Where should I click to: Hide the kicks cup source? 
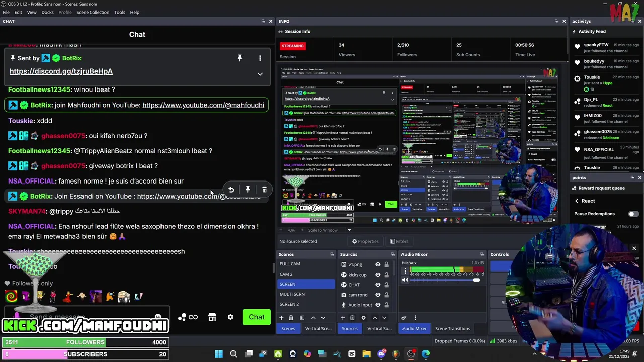click(x=378, y=275)
